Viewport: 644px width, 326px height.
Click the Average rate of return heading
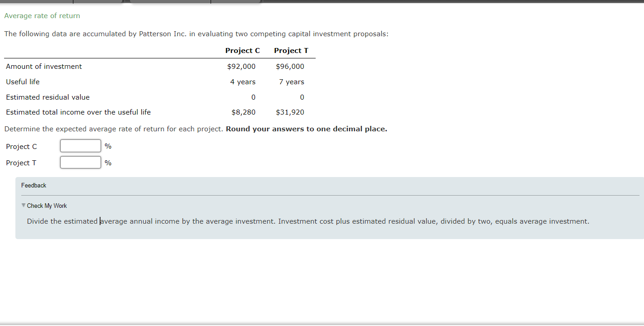click(42, 15)
